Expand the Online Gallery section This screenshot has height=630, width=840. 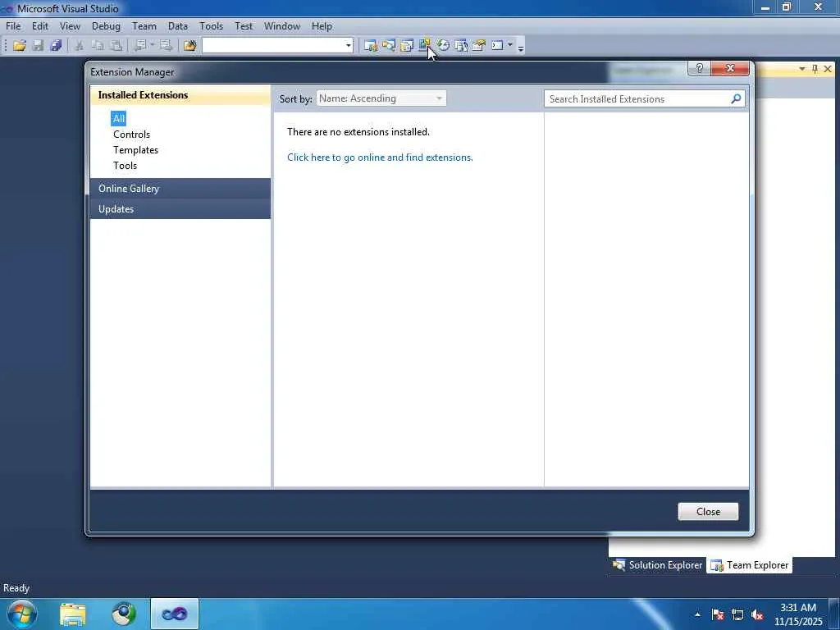180,189
